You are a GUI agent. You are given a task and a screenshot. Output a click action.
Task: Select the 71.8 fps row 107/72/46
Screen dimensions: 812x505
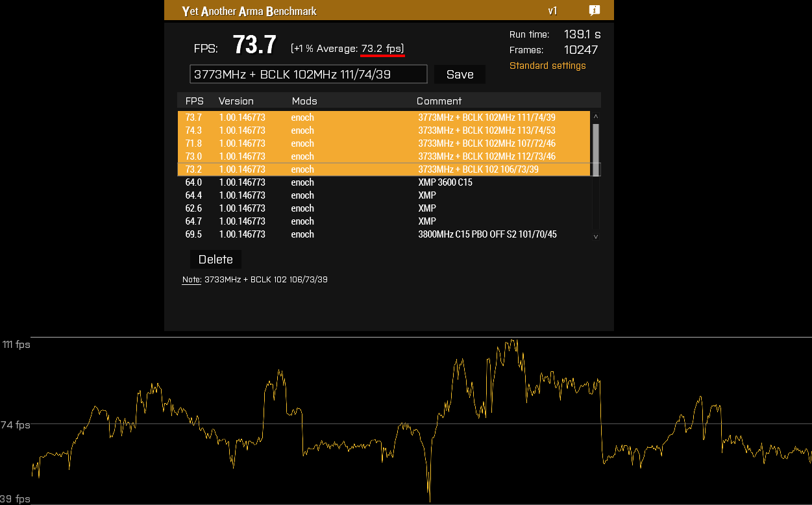(384, 143)
